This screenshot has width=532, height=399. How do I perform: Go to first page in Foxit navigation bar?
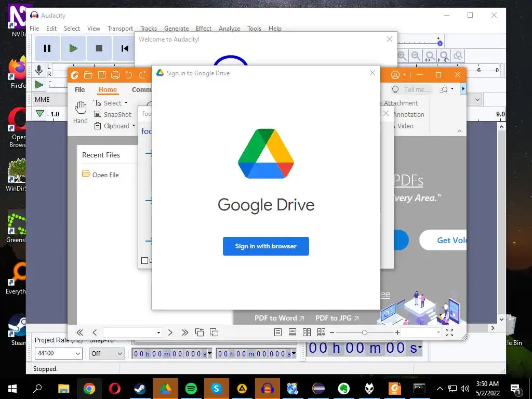[x=79, y=332]
